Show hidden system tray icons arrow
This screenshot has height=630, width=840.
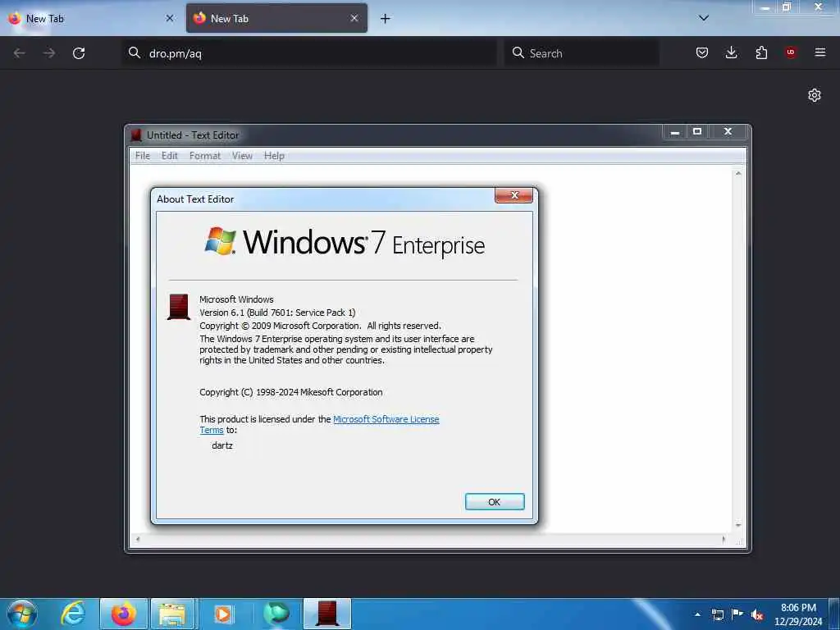click(697, 614)
